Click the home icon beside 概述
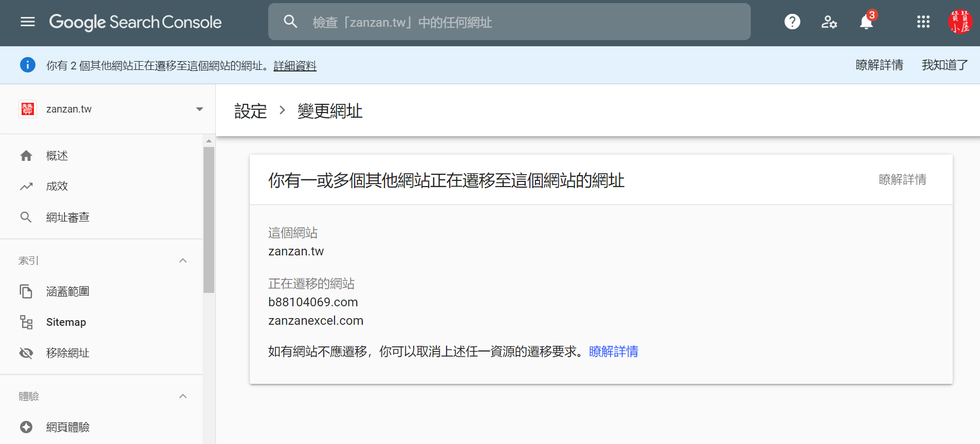The height and width of the screenshot is (444, 980). tap(26, 156)
